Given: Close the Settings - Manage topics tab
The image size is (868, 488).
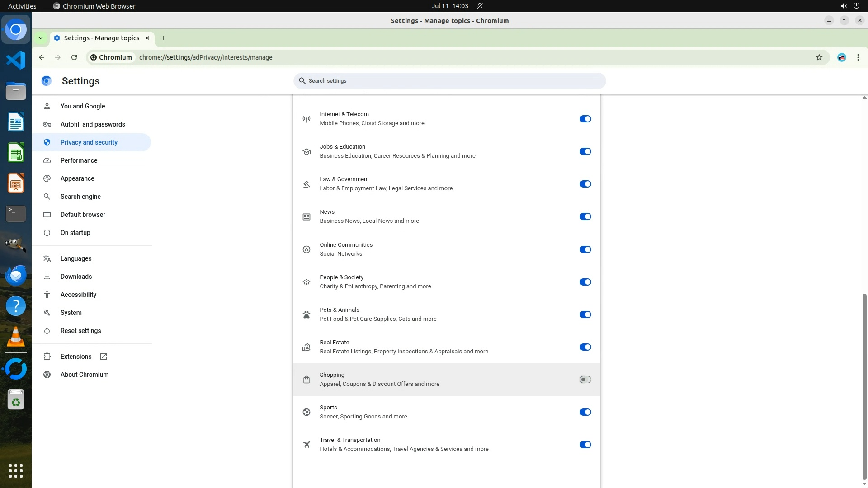Looking at the screenshot, I should click(147, 38).
